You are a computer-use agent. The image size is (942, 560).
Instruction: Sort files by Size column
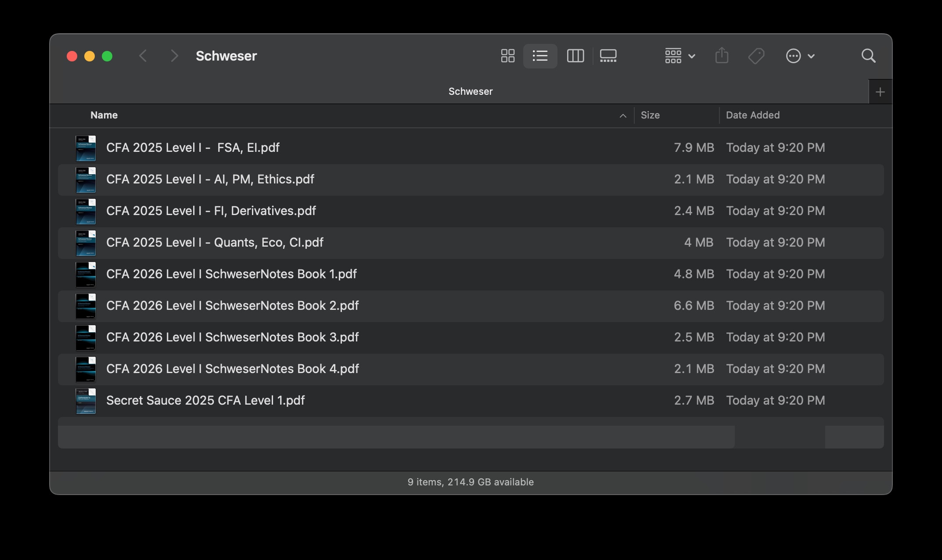pyautogui.click(x=650, y=115)
